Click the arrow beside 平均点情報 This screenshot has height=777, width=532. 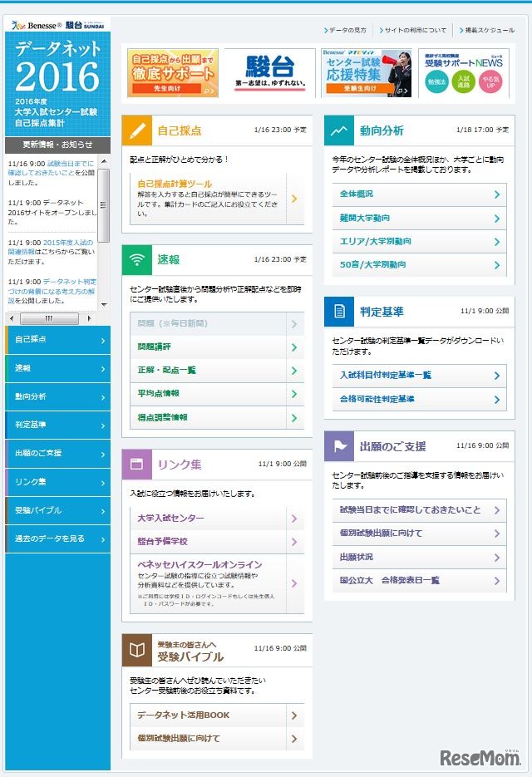tap(294, 394)
